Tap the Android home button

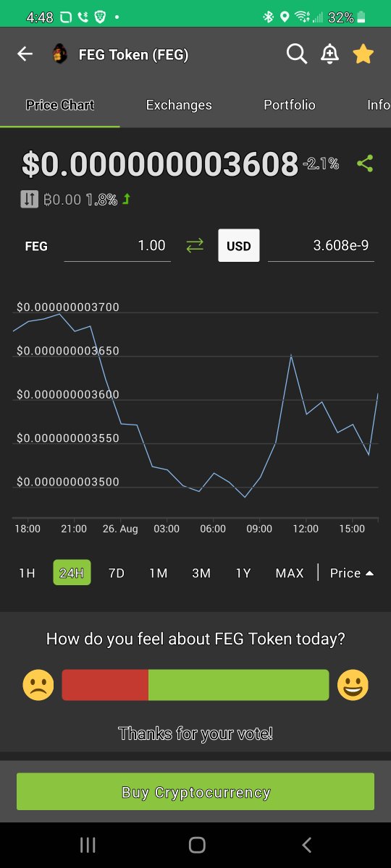(196, 845)
